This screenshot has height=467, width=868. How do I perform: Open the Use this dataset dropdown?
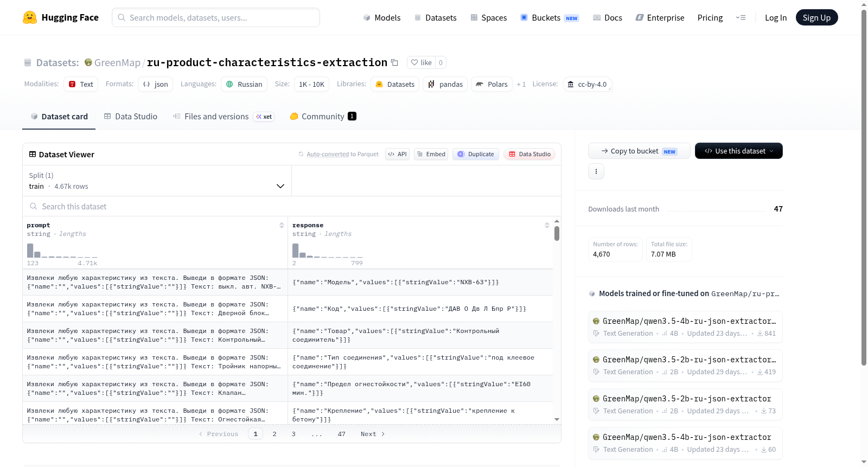point(739,151)
